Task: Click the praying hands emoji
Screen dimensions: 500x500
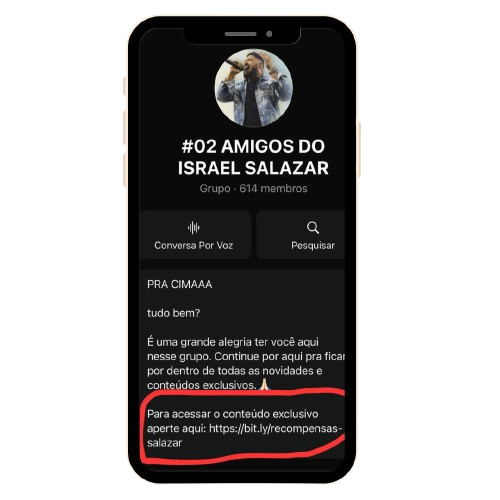Action: 264,384
